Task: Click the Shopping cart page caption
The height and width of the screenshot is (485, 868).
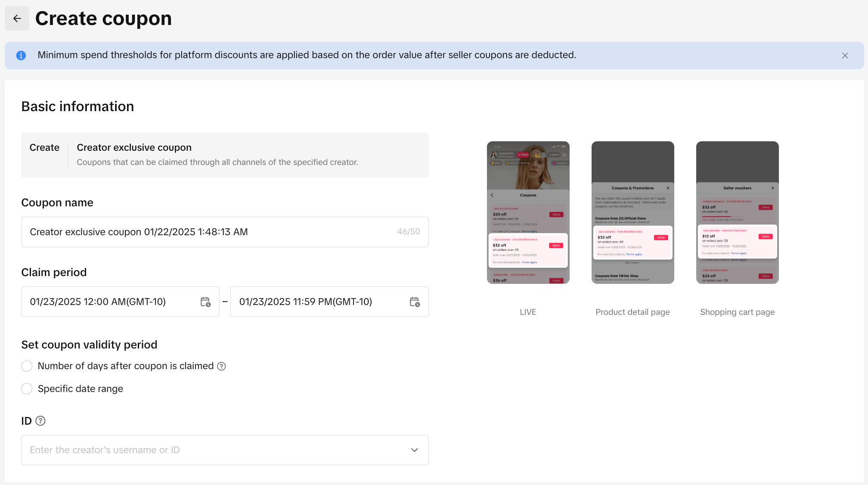Action: 737,312
